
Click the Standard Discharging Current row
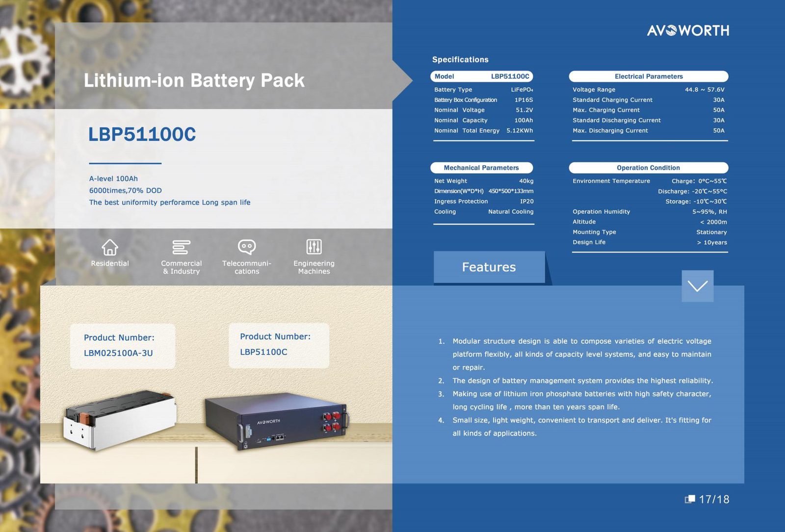(649, 121)
